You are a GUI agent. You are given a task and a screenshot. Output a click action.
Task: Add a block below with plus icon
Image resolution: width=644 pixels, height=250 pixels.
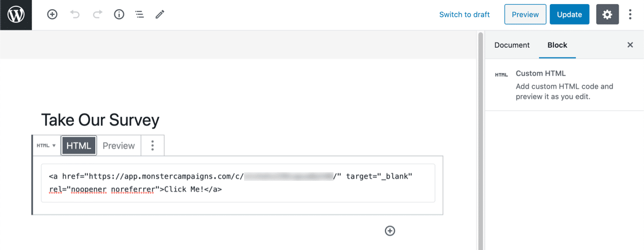click(x=390, y=231)
